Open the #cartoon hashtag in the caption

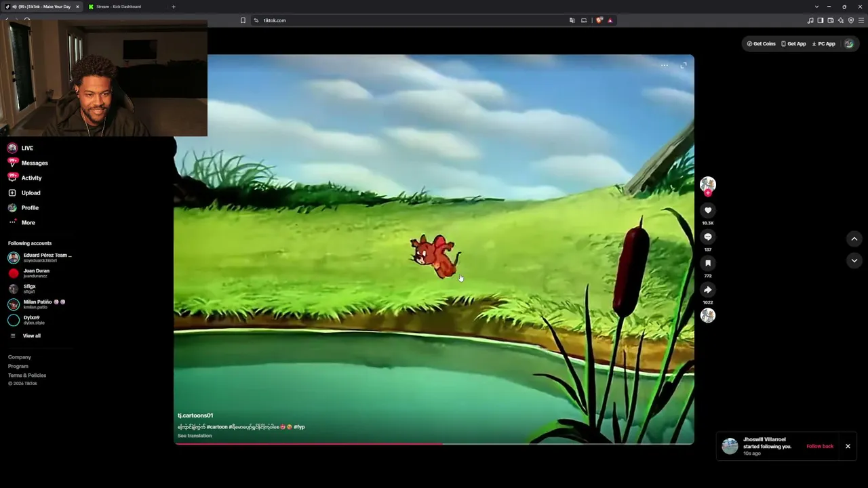pyautogui.click(x=217, y=427)
